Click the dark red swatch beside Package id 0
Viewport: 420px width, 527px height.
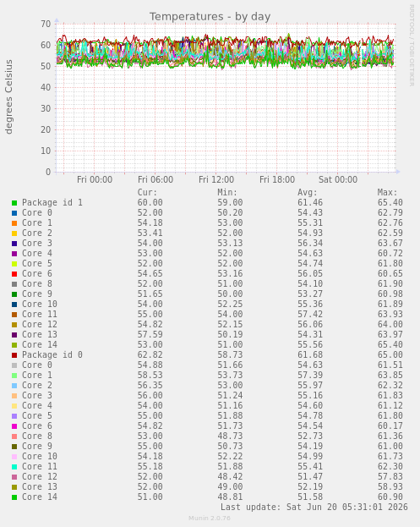click(14, 355)
